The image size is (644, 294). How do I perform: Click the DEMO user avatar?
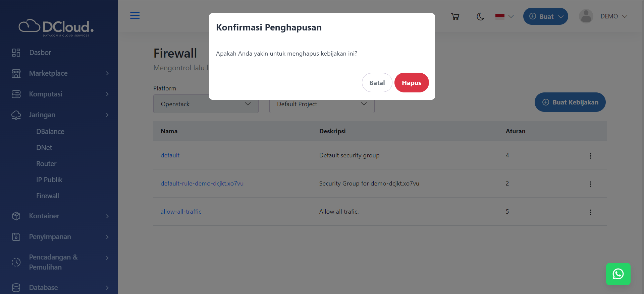click(586, 16)
